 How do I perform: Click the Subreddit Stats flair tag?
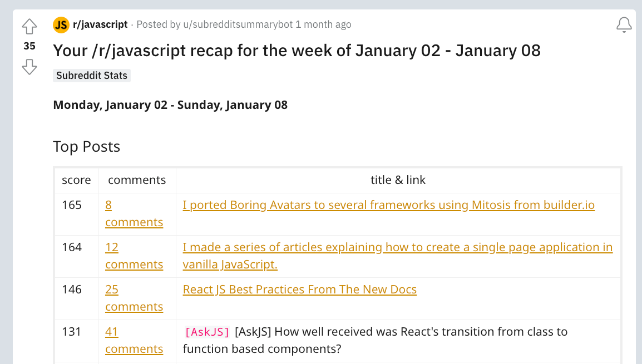(x=92, y=76)
